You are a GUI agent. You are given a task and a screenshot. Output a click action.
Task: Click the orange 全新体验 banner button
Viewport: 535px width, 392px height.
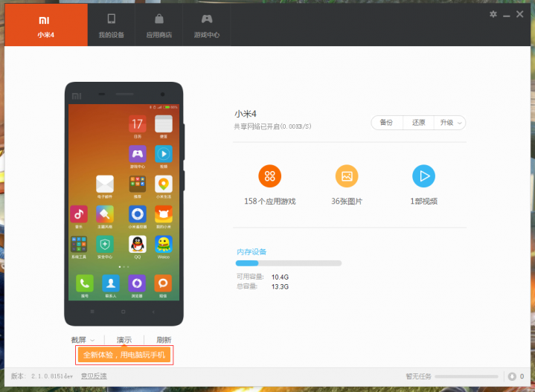coord(125,356)
